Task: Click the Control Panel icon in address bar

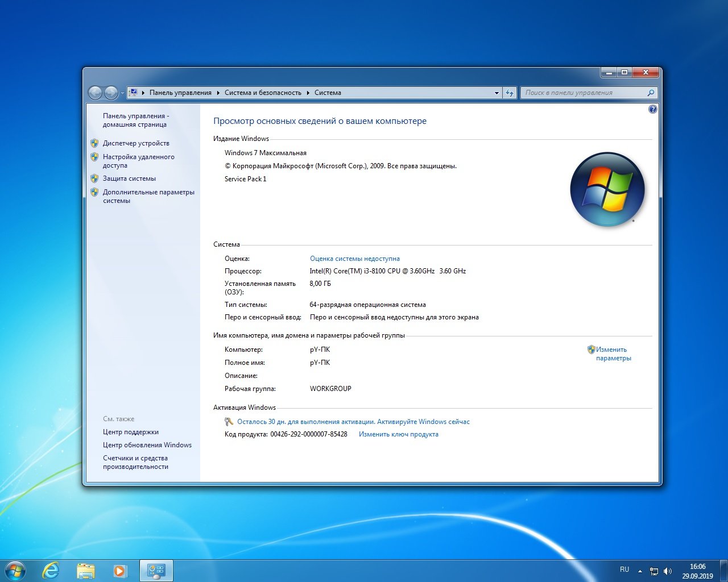Action: 133,92
